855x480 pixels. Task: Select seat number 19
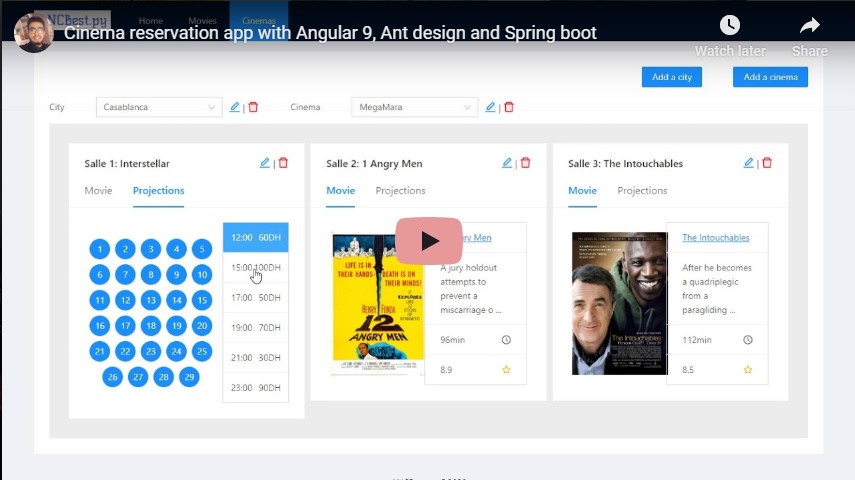tap(177, 326)
